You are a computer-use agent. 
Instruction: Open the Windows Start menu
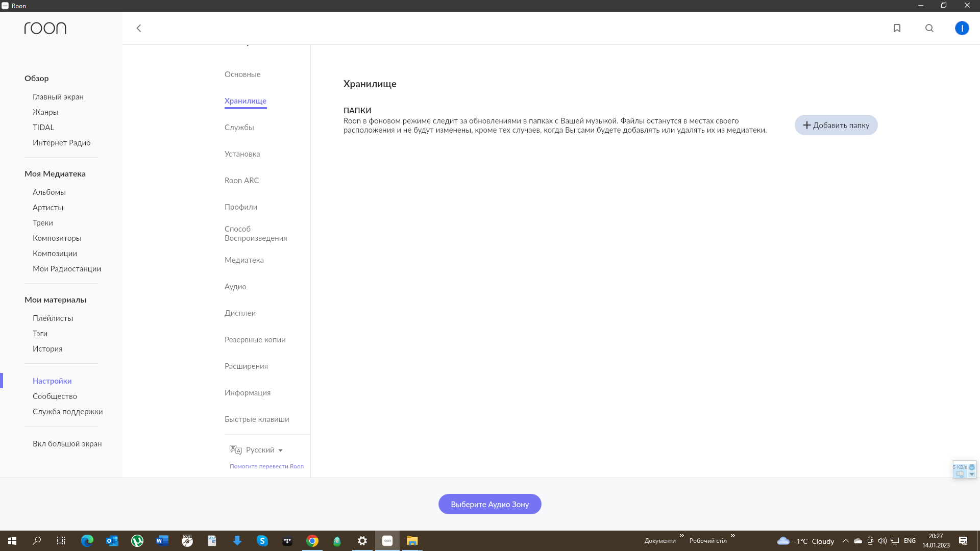point(12,541)
